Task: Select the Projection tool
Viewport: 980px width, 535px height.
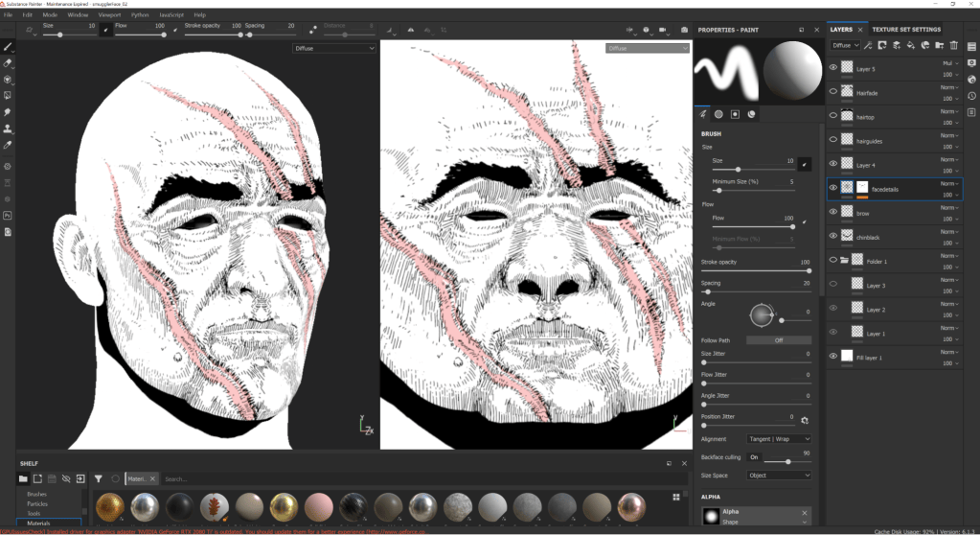Action: (8, 80)
